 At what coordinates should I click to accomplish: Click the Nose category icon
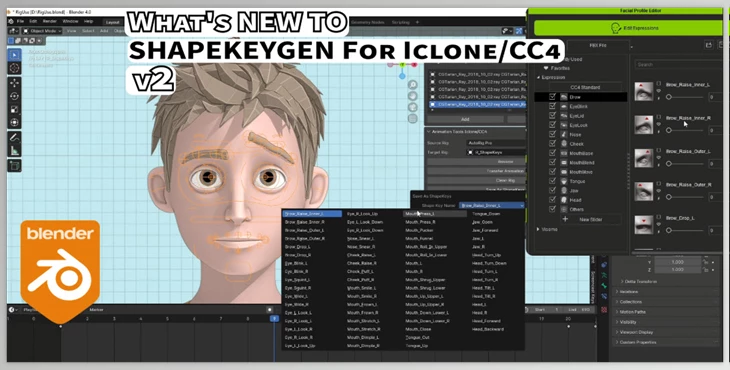563,135
